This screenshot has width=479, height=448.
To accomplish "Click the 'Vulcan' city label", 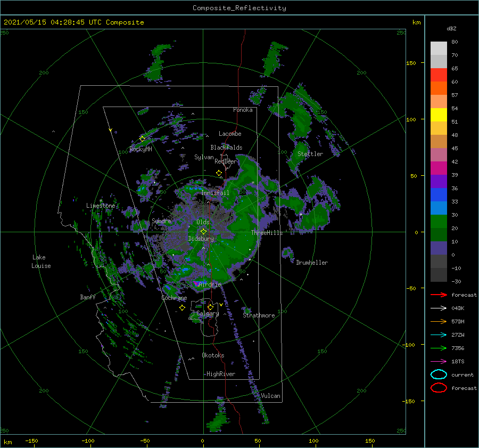I will [270, 396].
